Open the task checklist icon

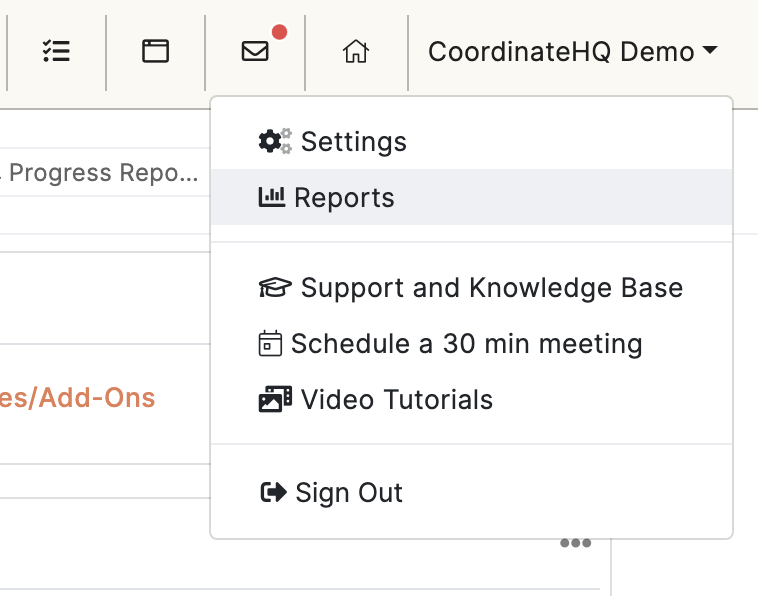pos(57,51)
